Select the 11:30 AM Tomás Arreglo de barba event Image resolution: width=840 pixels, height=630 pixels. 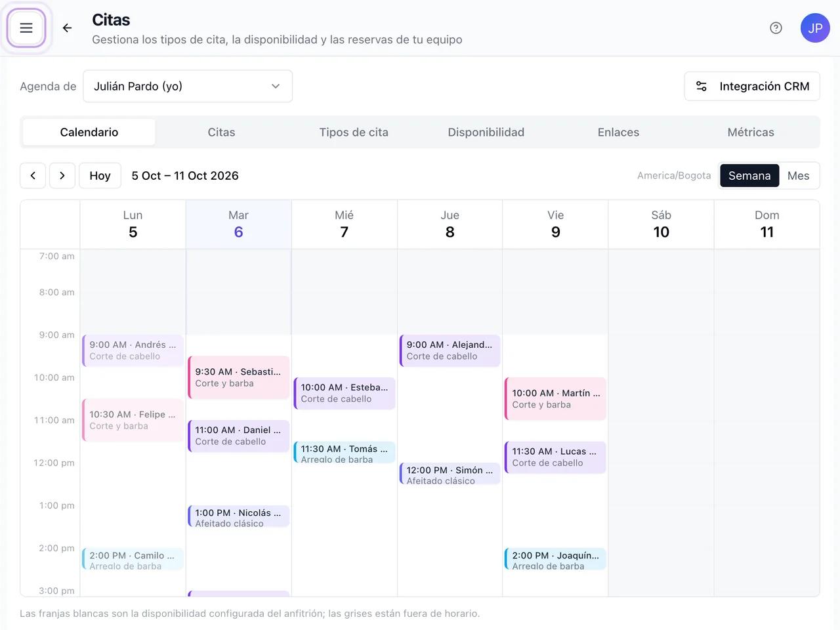coord(345,453)
